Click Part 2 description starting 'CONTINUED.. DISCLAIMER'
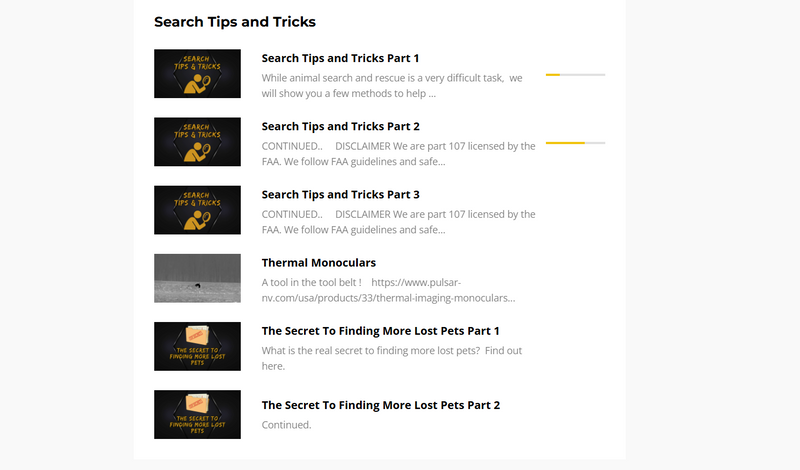Screen dimensions: 800x470 click(x=398, y=154)
